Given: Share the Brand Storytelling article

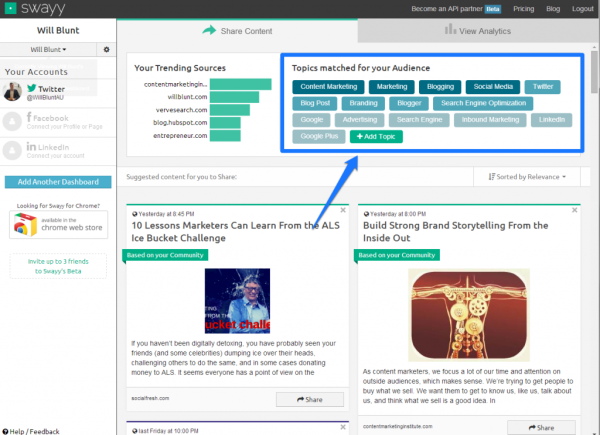Looking at the screenshot, I should (x=541, y=428).
